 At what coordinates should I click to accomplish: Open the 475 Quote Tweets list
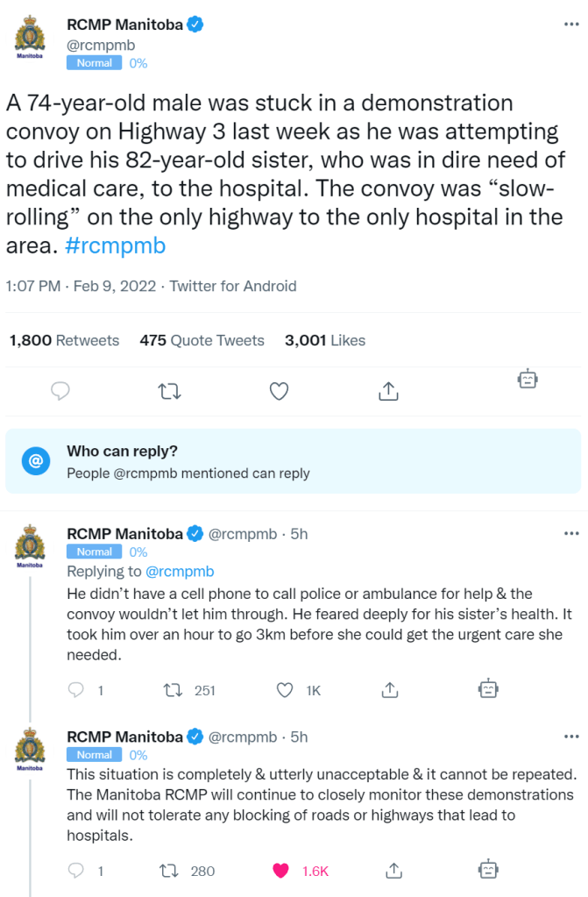point(202,340)
